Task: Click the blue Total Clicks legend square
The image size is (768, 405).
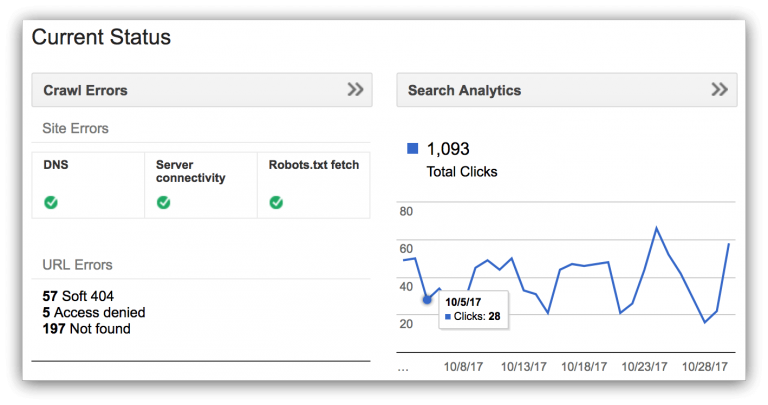Action: [412, 149]
